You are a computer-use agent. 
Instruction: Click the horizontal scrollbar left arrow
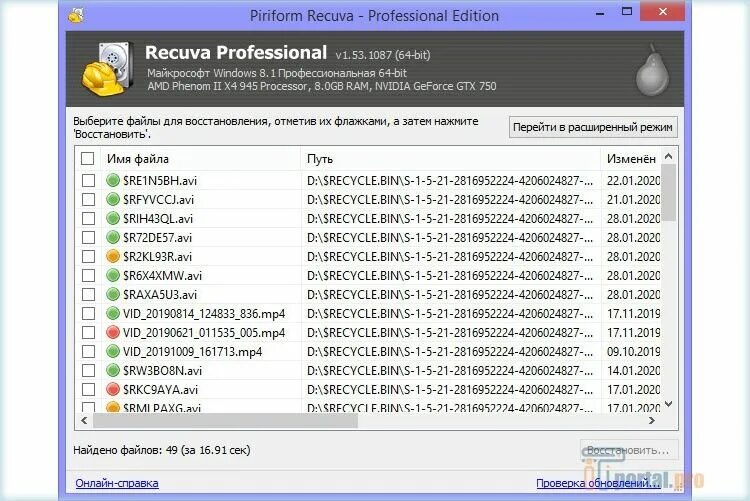point(84,421)
